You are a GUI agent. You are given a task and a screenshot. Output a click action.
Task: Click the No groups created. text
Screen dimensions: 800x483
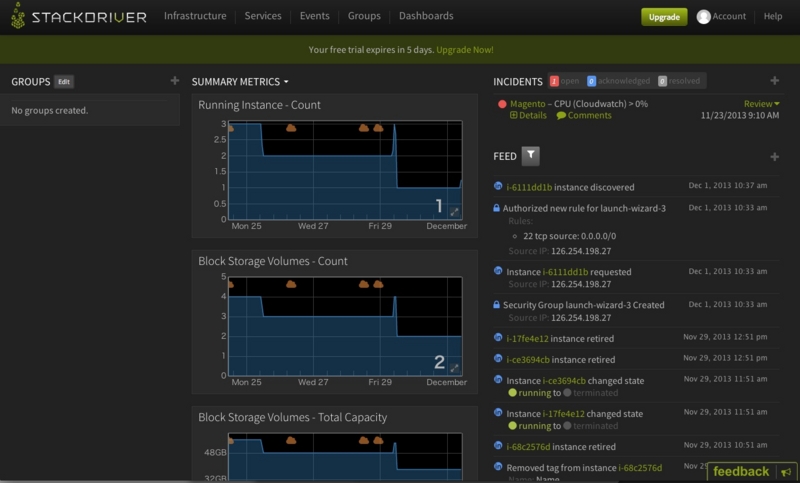click(x=49, y=110)
